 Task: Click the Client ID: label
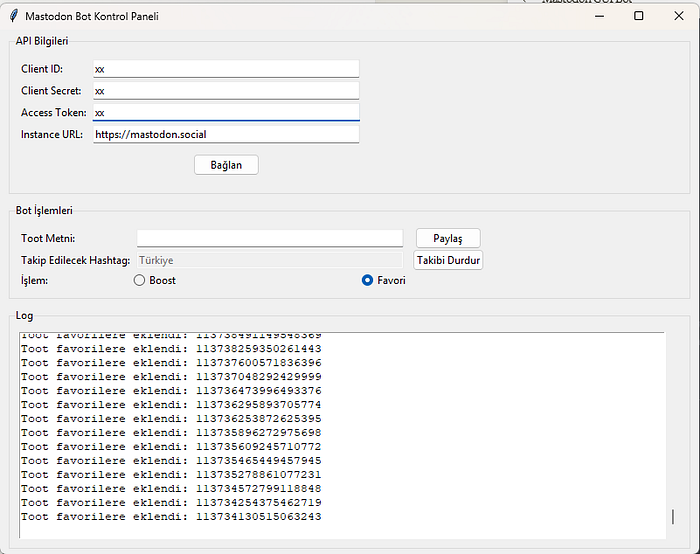[x=42, y=69]
